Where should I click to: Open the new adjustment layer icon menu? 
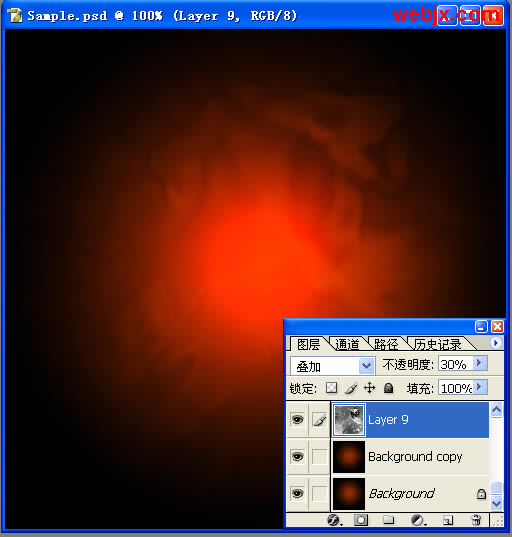(x=418, y=521)
